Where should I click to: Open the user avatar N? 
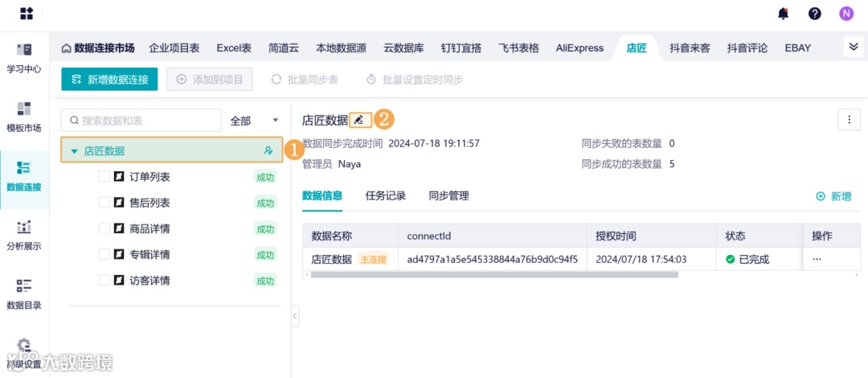click(x=845, y=14)
